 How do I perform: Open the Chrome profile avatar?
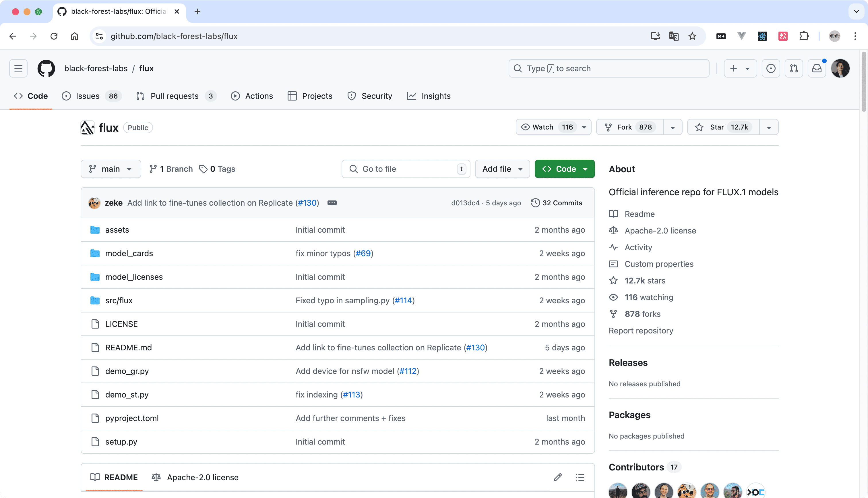pyautogui.click(x=834, y=36)
